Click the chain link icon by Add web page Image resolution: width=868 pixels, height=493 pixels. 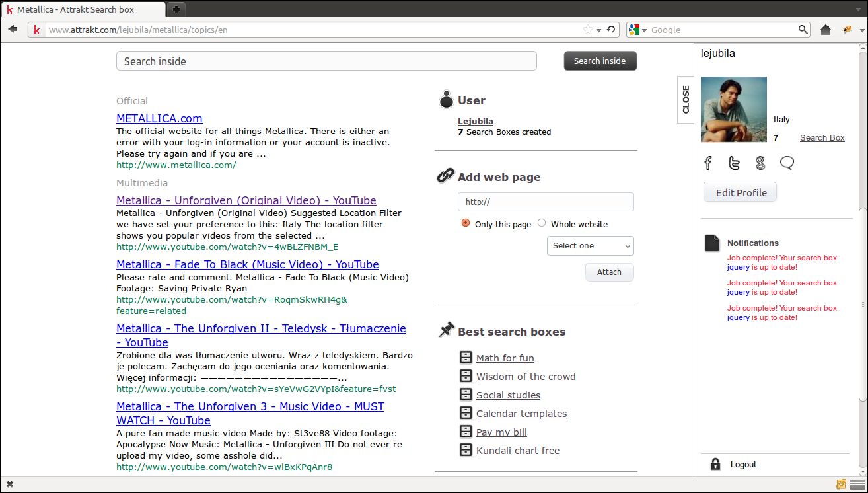pos(445,176)
